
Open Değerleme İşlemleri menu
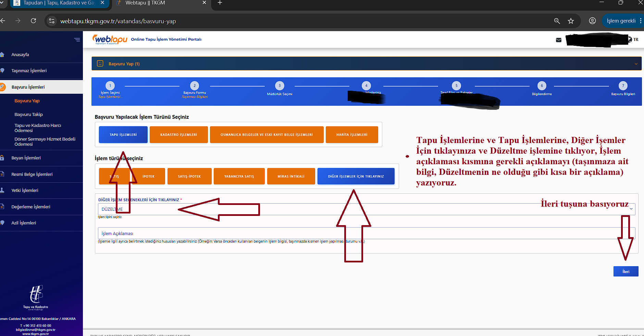coord(31,207)
